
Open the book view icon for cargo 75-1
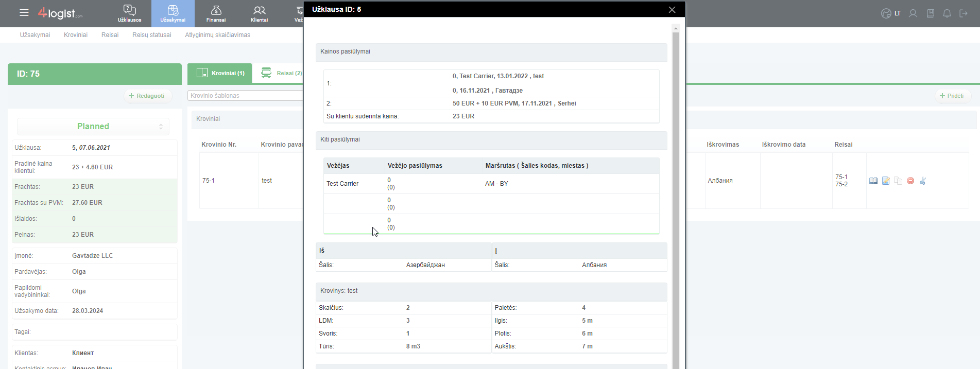coord(873,181)
